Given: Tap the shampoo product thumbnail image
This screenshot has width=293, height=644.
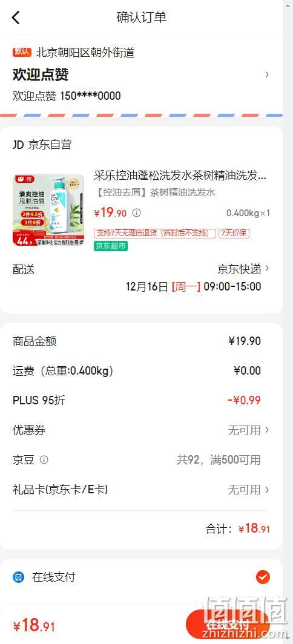Looking at the screenshot, I should [48, 210].
